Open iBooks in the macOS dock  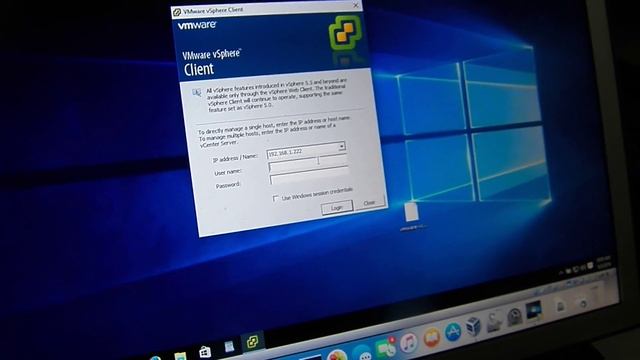(x=431, y=337)
